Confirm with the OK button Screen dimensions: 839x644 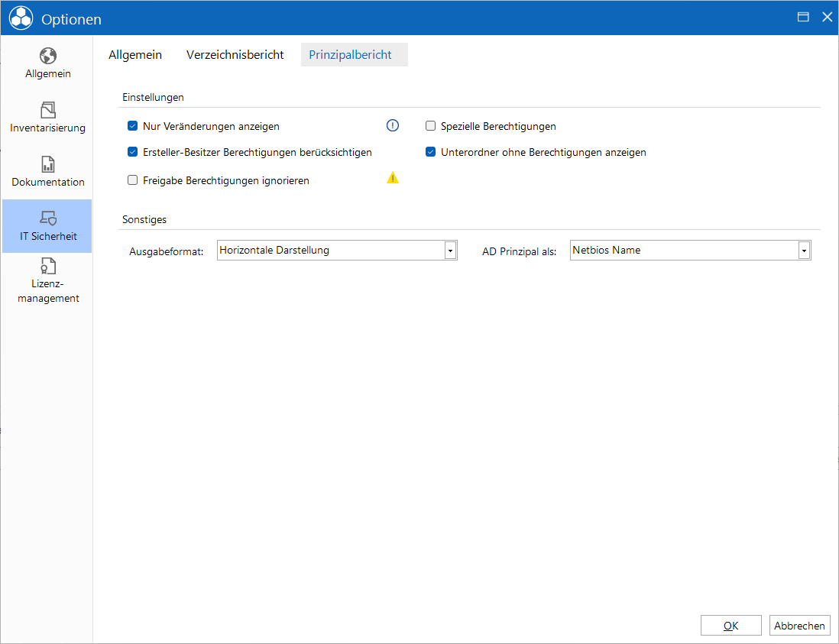tap(731, 625)
